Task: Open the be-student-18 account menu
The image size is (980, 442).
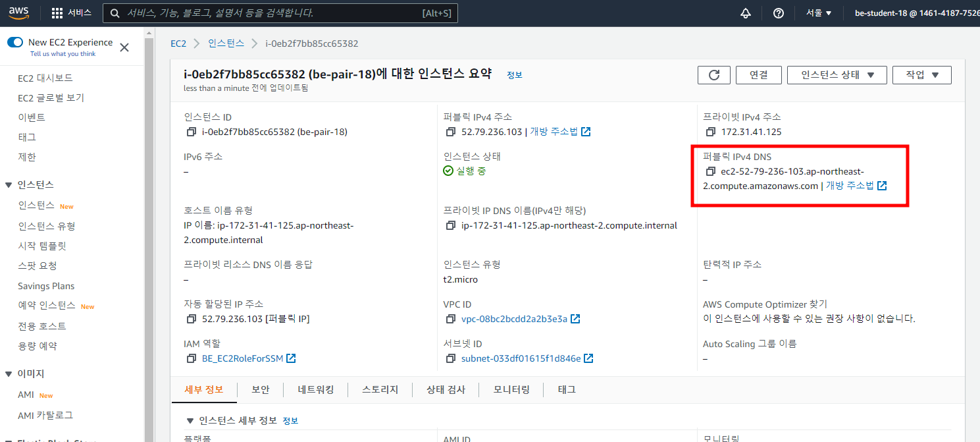Action: click(x=917, y=13)
